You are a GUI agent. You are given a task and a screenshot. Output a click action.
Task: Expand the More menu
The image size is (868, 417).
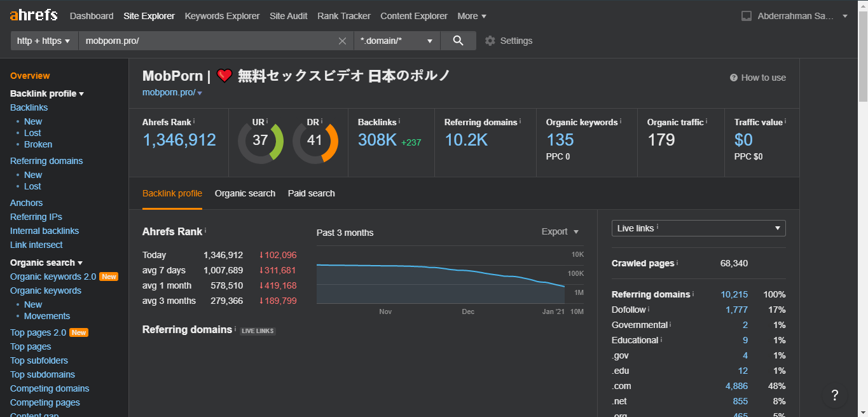(472, 16)
